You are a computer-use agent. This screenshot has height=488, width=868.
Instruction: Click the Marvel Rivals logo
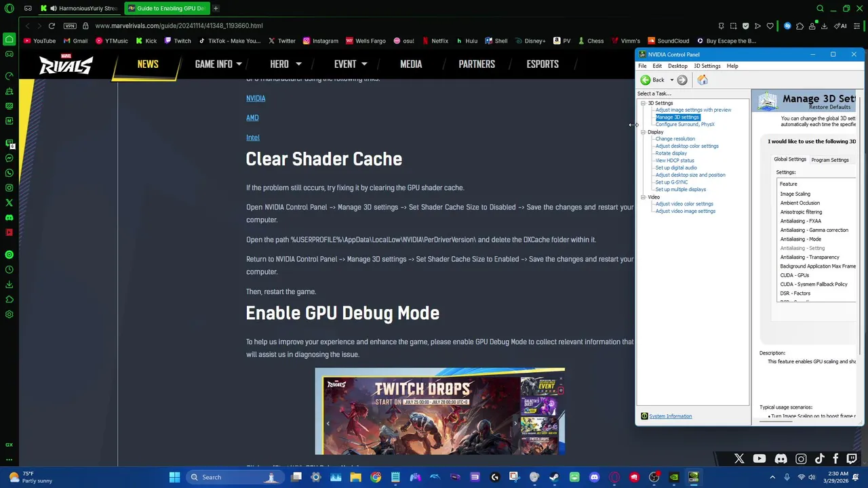pyautogui.click(x=66, y=64)
